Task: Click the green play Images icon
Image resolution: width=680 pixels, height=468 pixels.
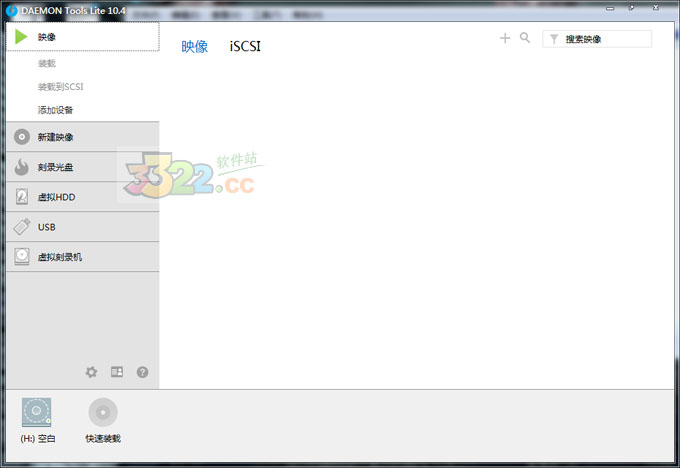Action: click(x=21, y=37)
